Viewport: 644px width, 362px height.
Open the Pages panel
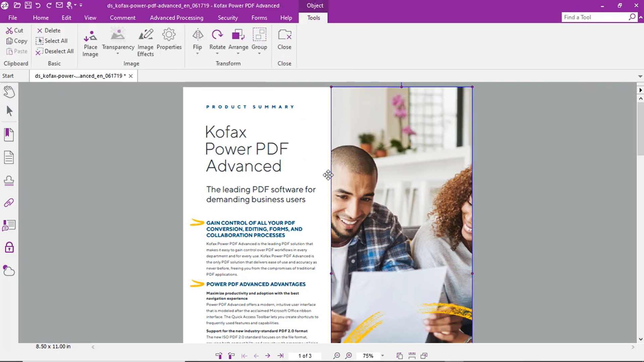(9, 157)
